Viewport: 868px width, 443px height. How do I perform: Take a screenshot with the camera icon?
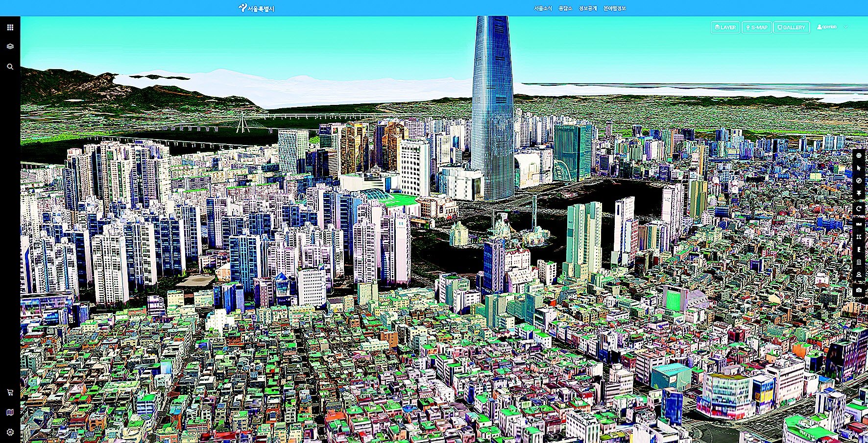pyautogui.click(x=859, y=291)
